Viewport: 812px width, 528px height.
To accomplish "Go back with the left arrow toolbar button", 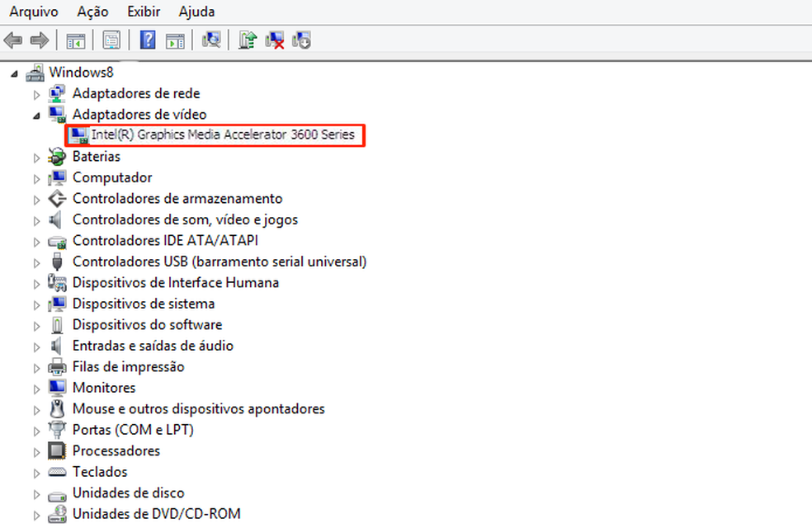I will [x=13, y=40].
